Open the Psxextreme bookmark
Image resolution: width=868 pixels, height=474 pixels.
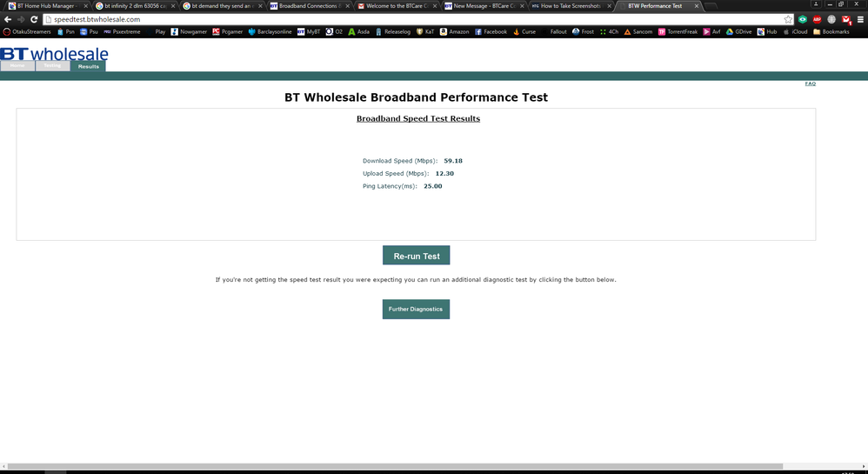122,32
